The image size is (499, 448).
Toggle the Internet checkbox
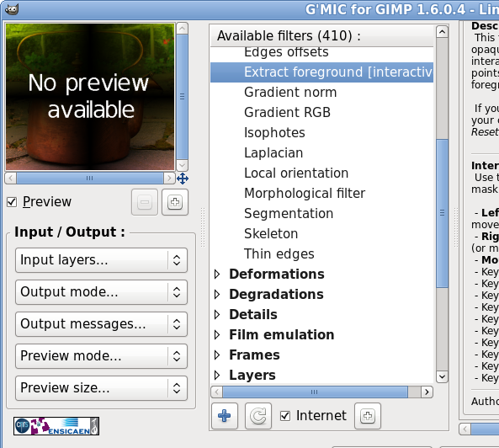[x=285, y=416]
